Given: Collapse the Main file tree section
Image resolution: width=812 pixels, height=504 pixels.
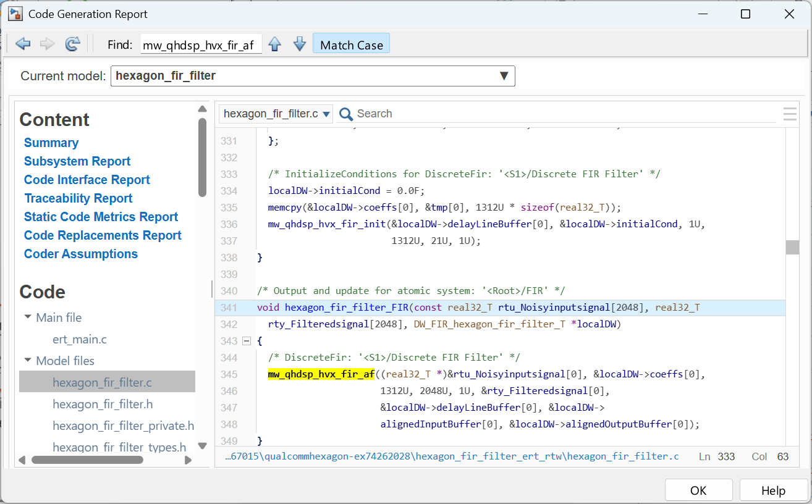Looking at the screenshot, I should tap(28, 317).
